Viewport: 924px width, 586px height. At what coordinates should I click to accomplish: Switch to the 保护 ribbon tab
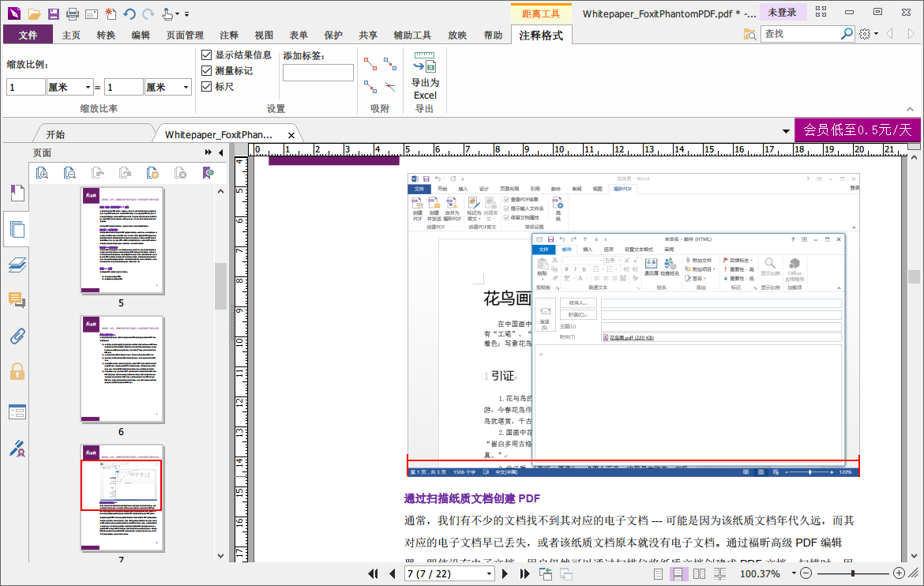(333, 35)
